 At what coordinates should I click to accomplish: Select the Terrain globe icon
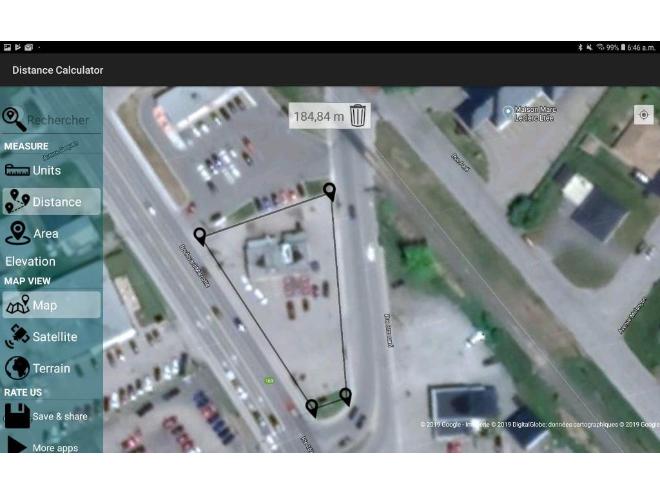17,368
